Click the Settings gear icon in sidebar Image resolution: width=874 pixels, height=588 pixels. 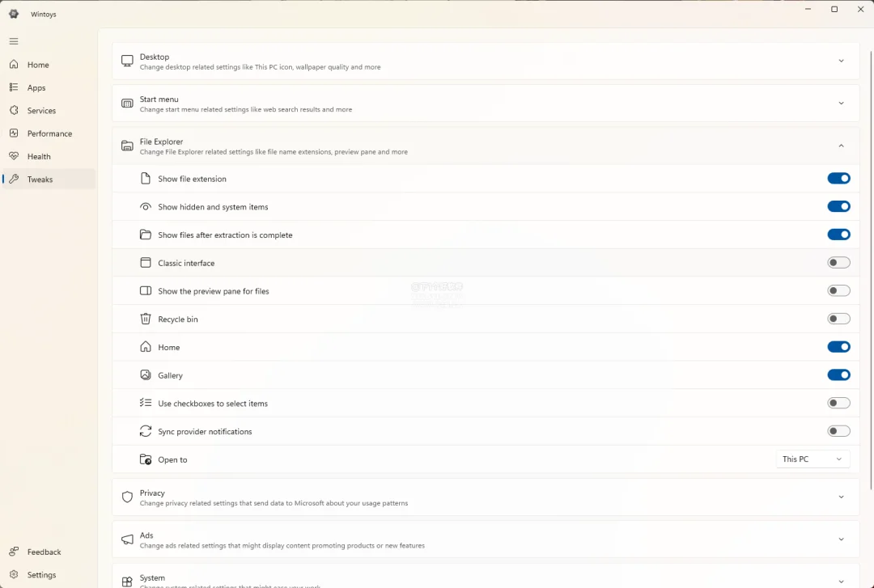14,574
